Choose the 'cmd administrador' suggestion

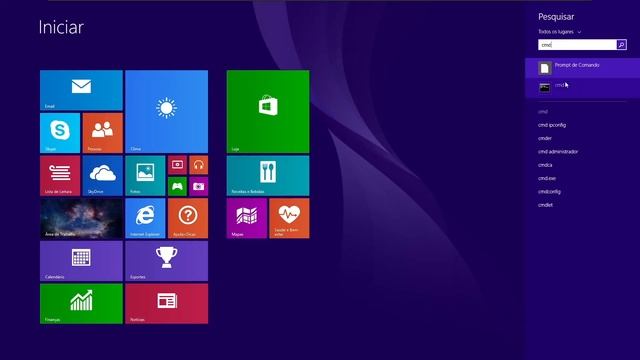click(558, 151)
